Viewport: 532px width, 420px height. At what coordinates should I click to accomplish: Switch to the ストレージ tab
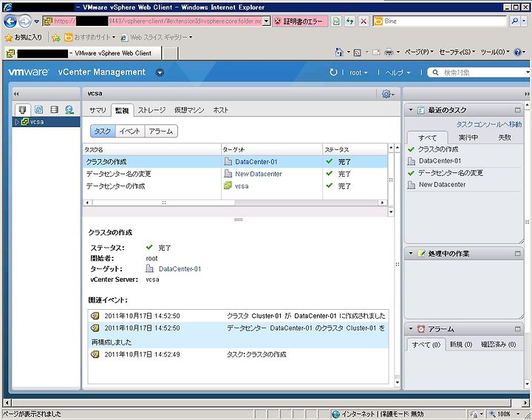[x=151, y=110]
